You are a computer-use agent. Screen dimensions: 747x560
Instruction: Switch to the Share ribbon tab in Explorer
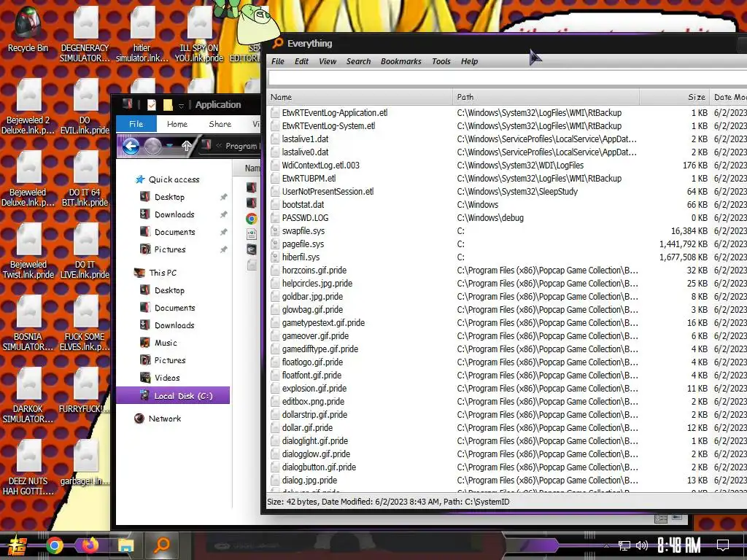coord(220,124)
